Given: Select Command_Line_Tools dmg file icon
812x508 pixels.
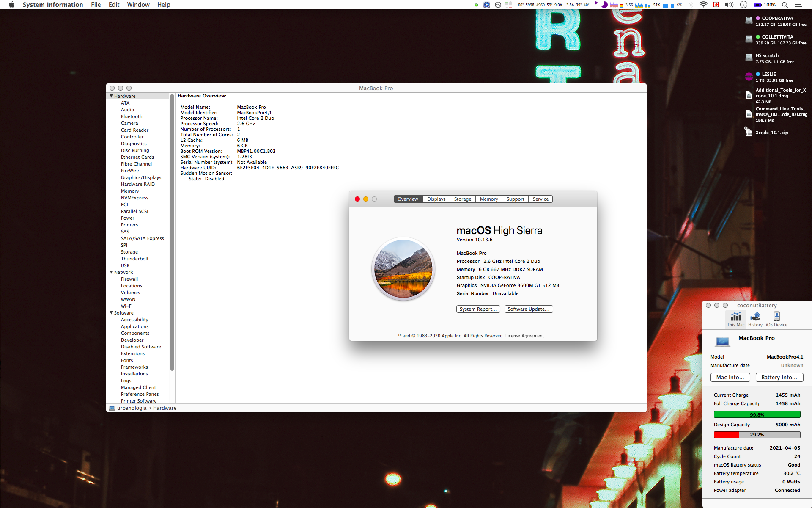Looking at the screenshot, I should [749, 114].
